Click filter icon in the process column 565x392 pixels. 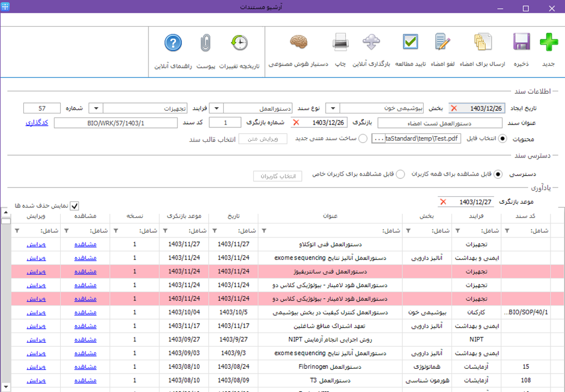[458, 230]
